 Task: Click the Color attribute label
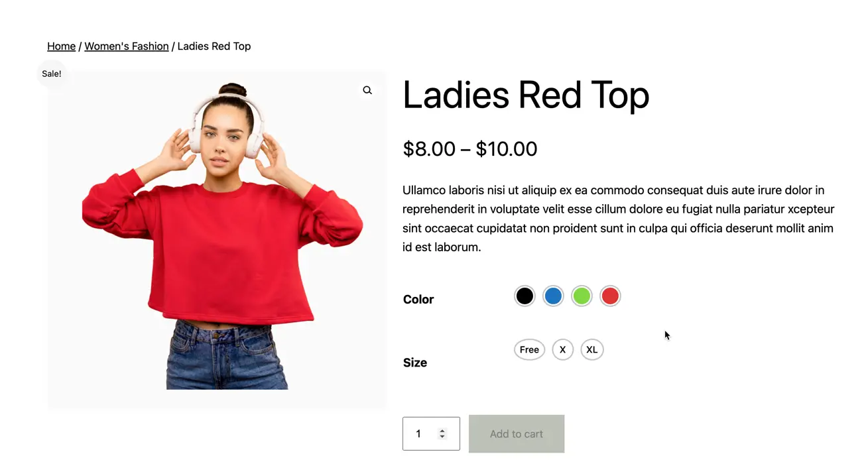(x=418, y=300)
